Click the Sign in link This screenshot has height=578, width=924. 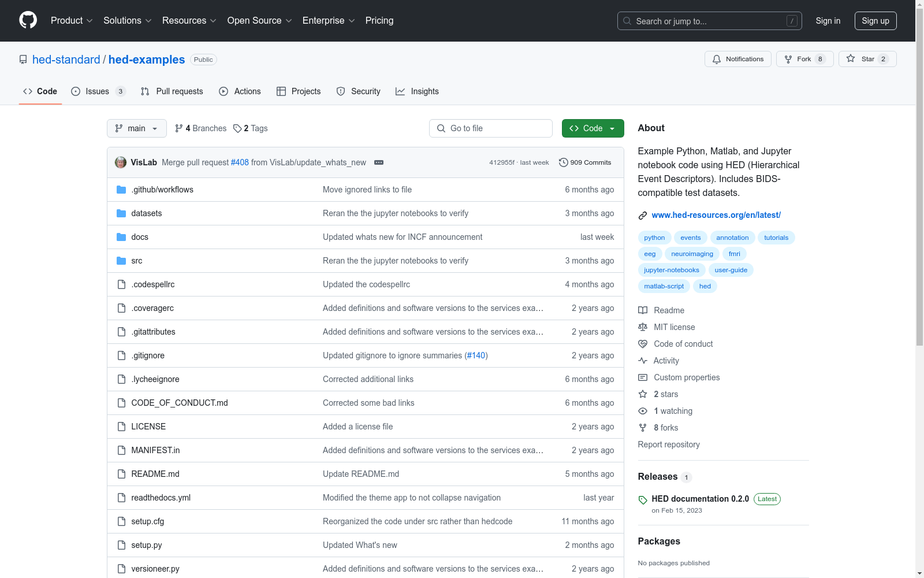(x=828, y=21)
